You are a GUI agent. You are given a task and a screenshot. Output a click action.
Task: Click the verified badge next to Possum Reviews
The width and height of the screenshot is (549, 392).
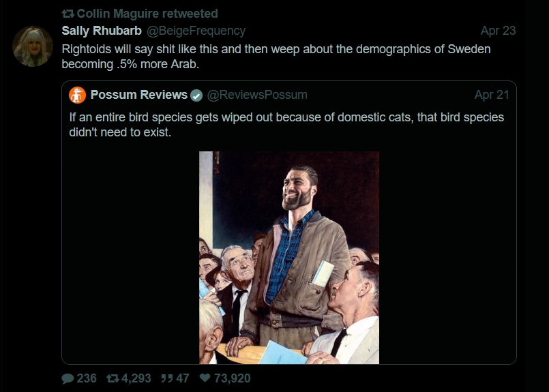(196, 95)
